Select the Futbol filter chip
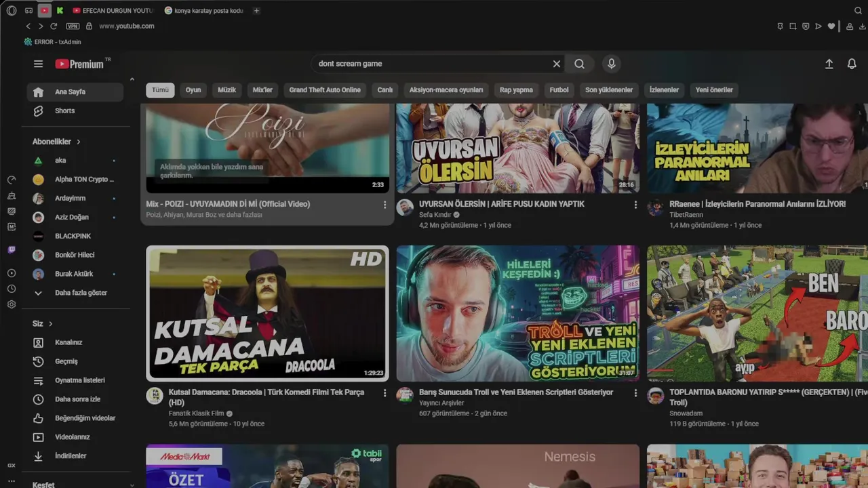 point(559,90)
